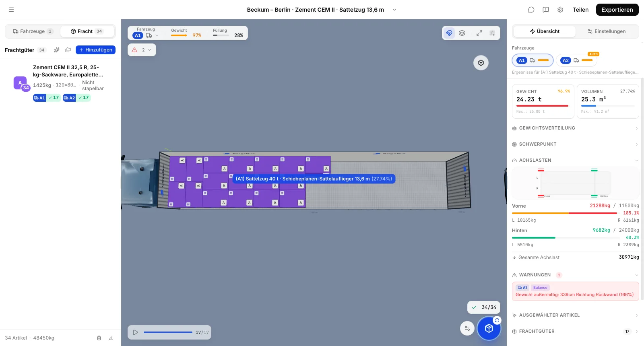Image resolution: width=644 pixels, height=346 pixels.
Task: Open the feedback message icon
Action: click(546, 10)
